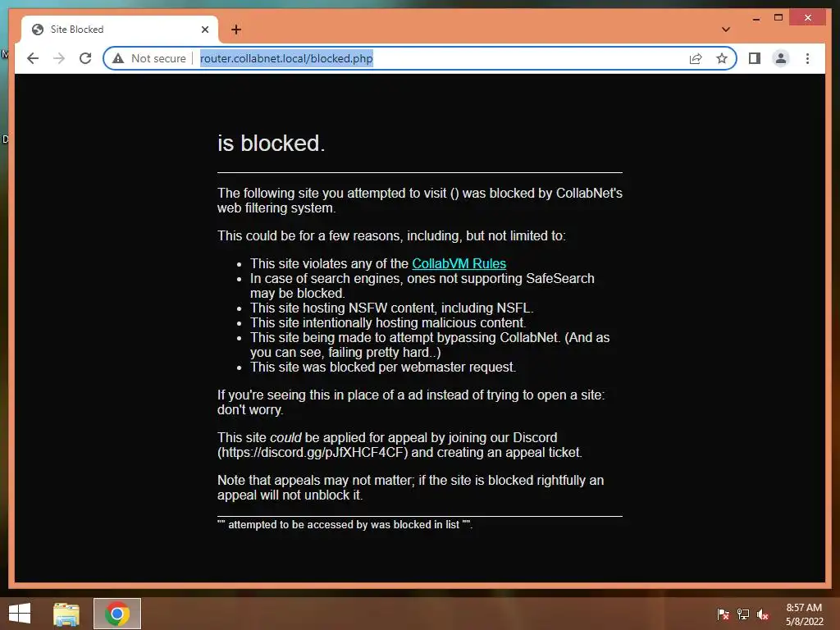Image resolution: width=840 pixels, height=630 pixels.
Task: Click the 'Not secure' label
Action: (158, 58)
